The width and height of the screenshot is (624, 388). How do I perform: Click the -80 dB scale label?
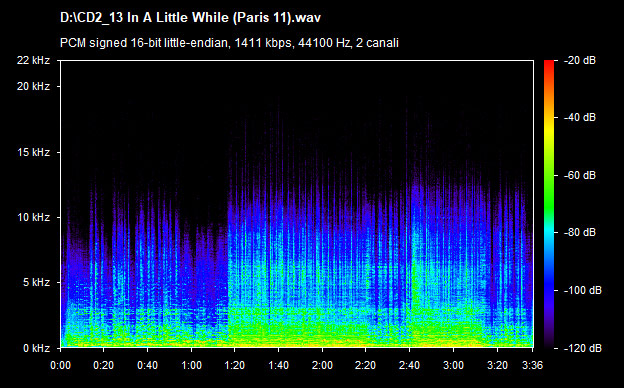[x=580, y=232]
